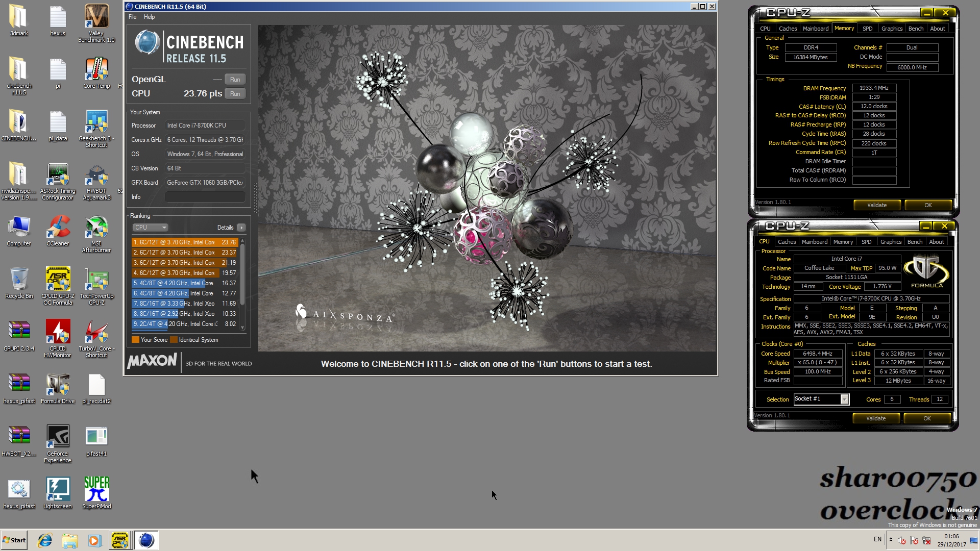Open the Socket #1 selection dropdown
Image resolution: width=980 pixels, height=551 pixels.
point(821,399)
